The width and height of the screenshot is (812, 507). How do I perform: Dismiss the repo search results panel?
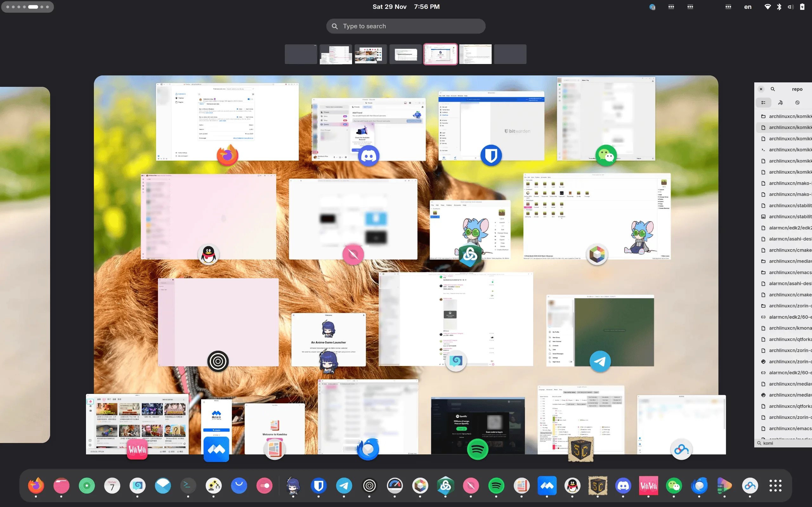[x=761, y=89]
